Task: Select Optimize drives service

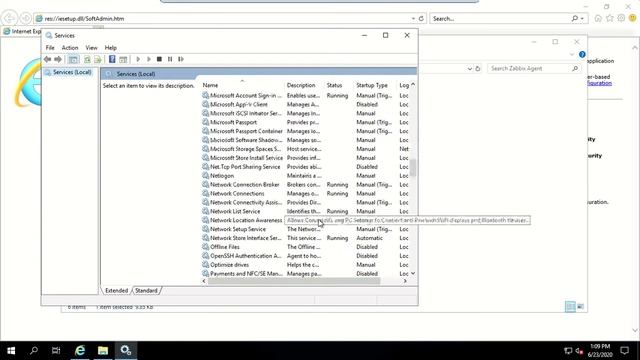Action: (305, 265)
